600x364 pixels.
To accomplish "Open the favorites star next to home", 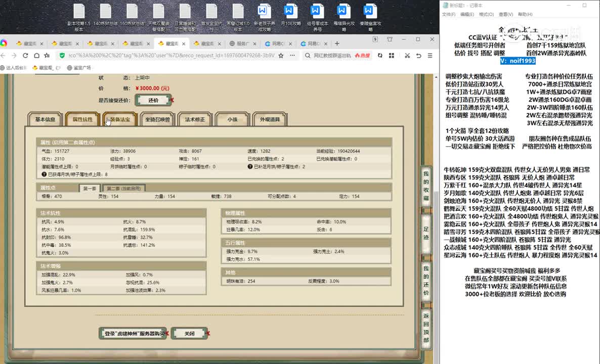I will [47, 56].
